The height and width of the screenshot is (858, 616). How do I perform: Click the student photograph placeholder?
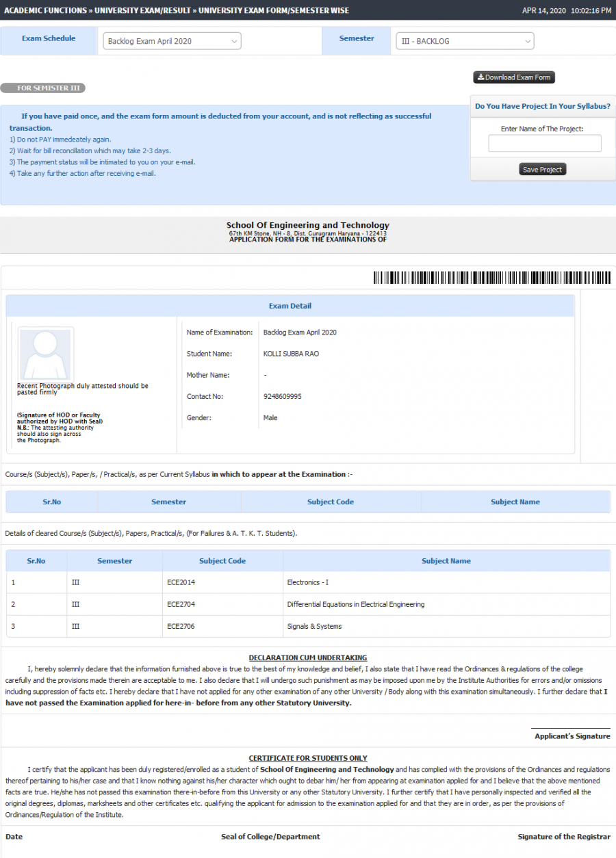[x=46, y=354]
